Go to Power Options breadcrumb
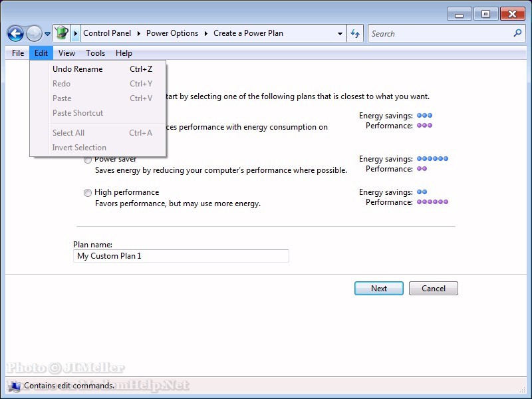This screenshot has width=532, height=399. point(172,33)
